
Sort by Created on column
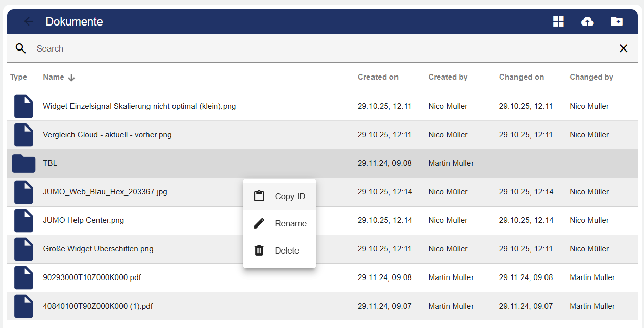(x=378, y=77)
